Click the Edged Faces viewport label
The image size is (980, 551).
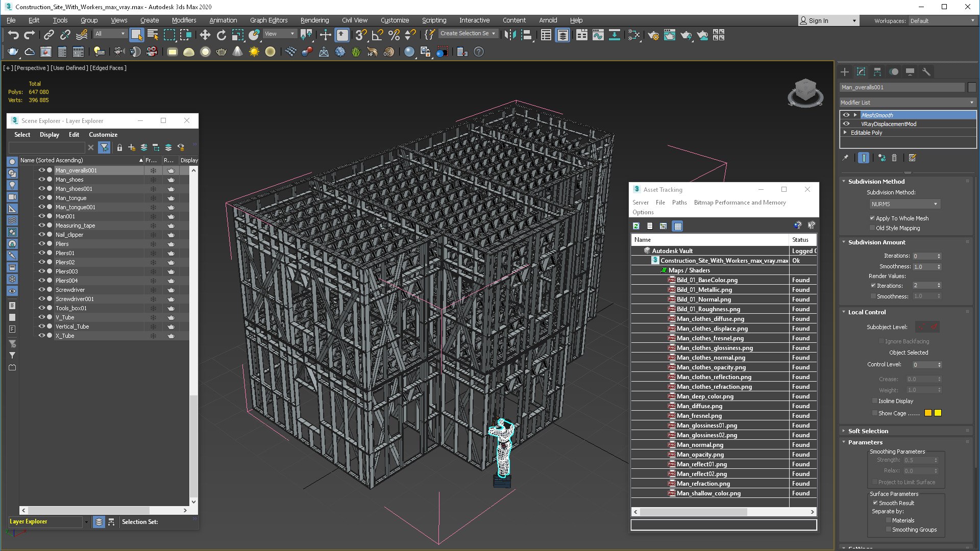[x=108, y=68]
